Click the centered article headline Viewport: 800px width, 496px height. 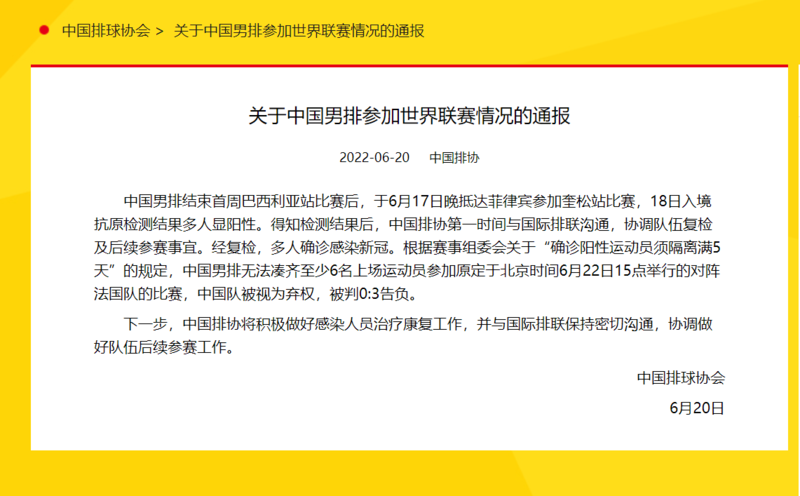coord(409,115)
